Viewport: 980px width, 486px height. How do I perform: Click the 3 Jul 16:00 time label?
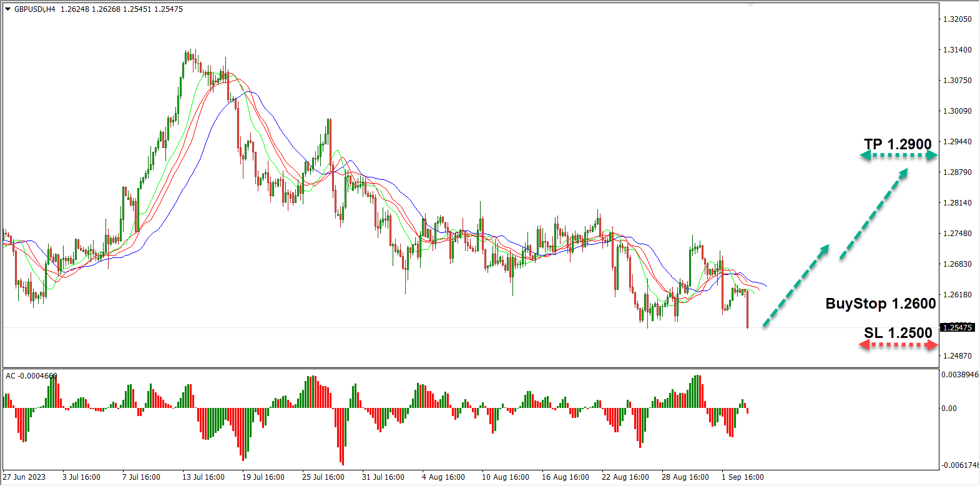81,477
